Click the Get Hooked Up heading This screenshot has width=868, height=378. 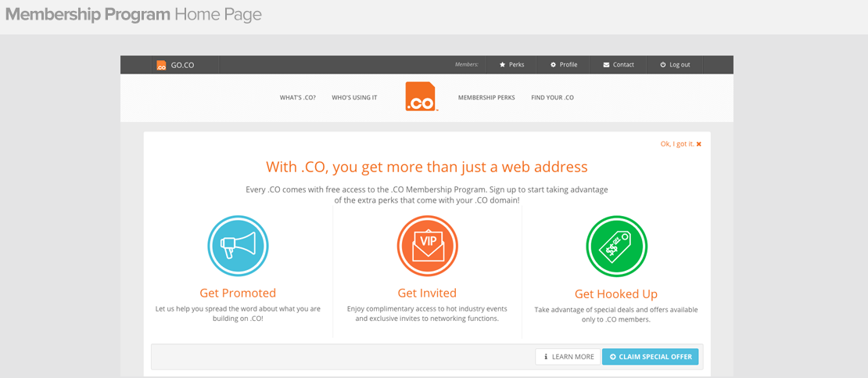pos(616,294)
